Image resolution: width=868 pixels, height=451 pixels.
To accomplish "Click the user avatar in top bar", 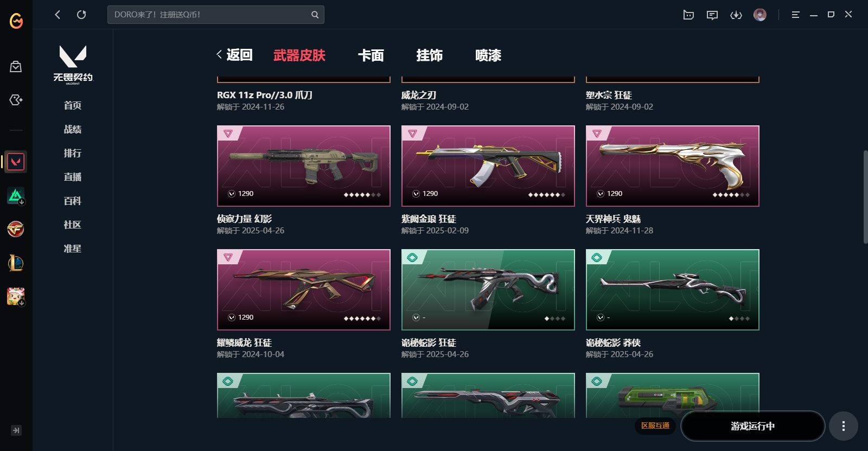I will [x=760, y=15].
